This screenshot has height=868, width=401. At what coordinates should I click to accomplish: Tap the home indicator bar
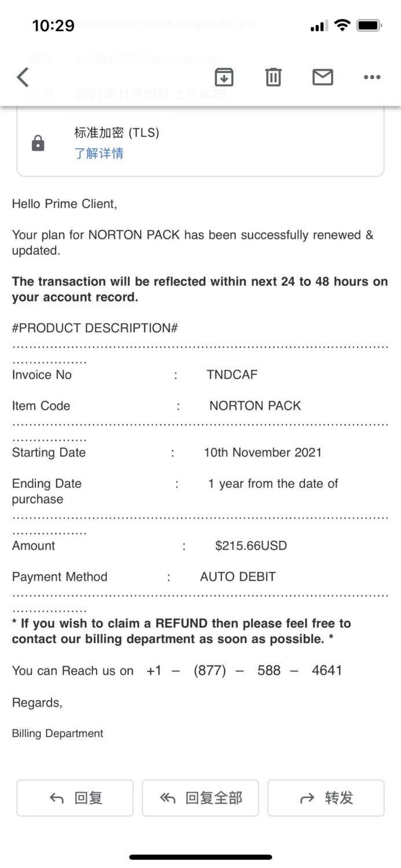[x=200, y=857]
